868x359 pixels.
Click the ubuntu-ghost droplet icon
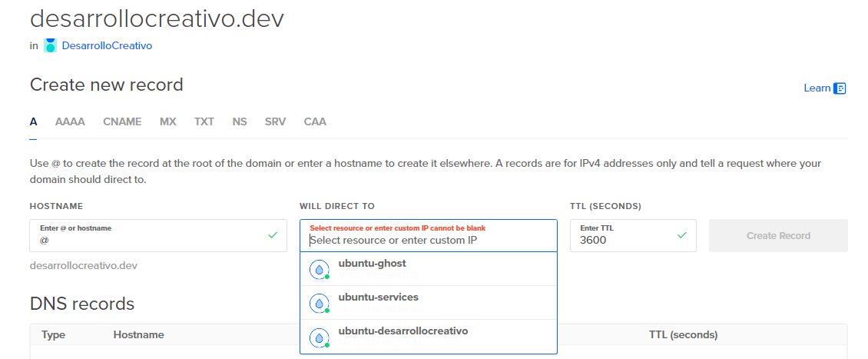[319, 269]
